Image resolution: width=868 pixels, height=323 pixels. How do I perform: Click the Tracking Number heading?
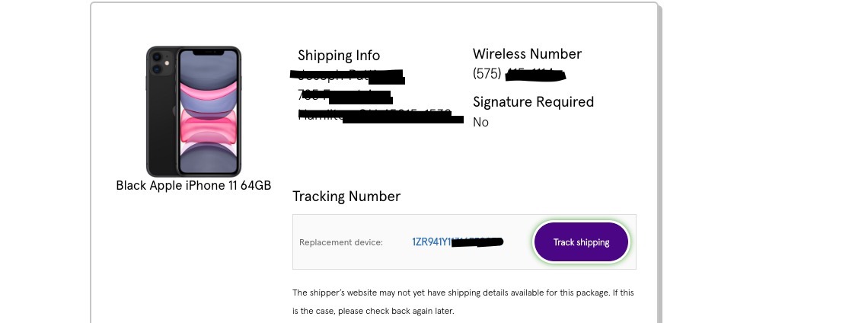click(x=346, y=197)
